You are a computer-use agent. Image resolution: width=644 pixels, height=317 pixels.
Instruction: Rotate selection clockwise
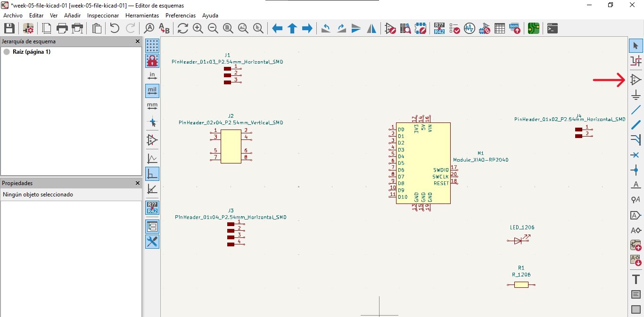(341, 28)
